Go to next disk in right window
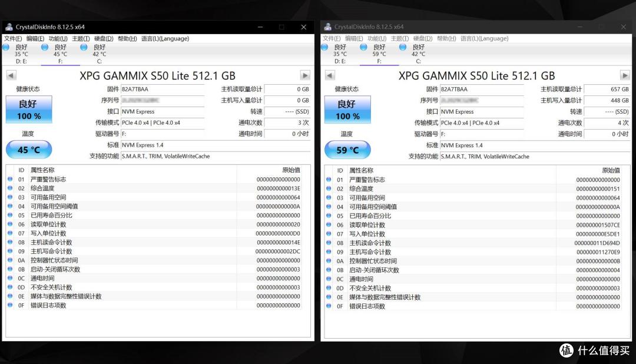This screenshot has width=636, height=364. tap(625, 75)
